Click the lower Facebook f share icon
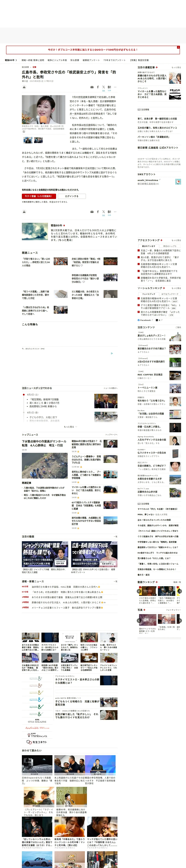Image resolution: width=186 pixels, height=868 pixels. (x=98, y=212)
